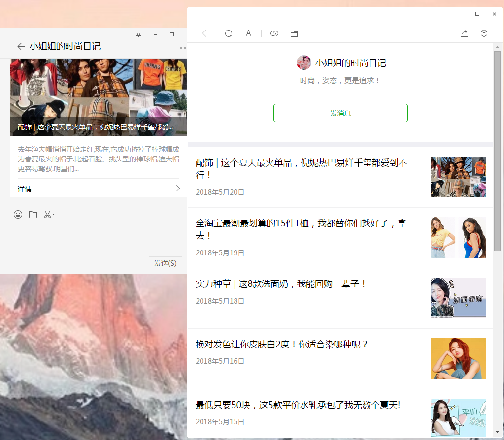The height and width of the screenshot is (440, 504).
Task: Click the 发消息 button
Action: pyautogui.click(x=340, y=113)
